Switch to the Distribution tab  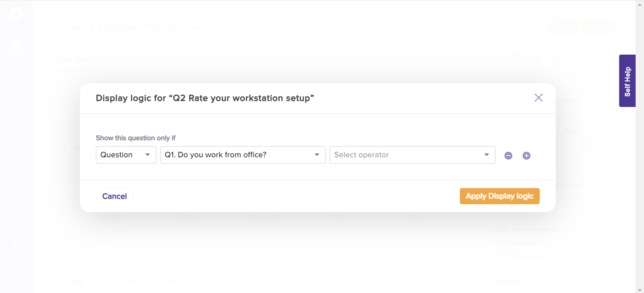pyautogui.click(x=143, y=60)
